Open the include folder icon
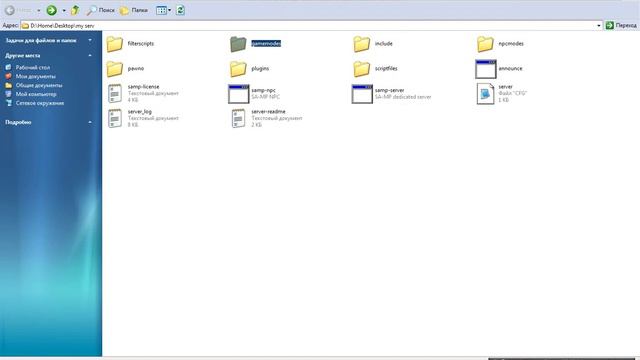The height and width of the screenshot is (360, 640). click(362, 44)
